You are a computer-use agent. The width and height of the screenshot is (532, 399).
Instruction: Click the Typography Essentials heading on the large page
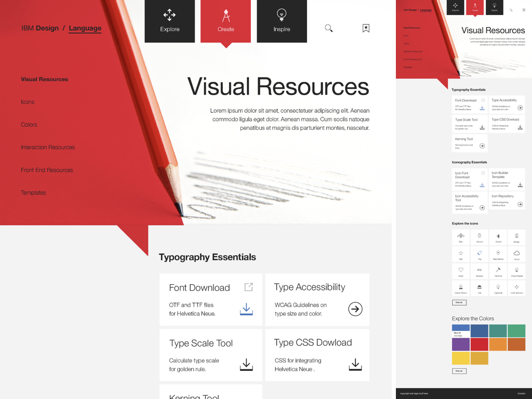pos(207,257)
